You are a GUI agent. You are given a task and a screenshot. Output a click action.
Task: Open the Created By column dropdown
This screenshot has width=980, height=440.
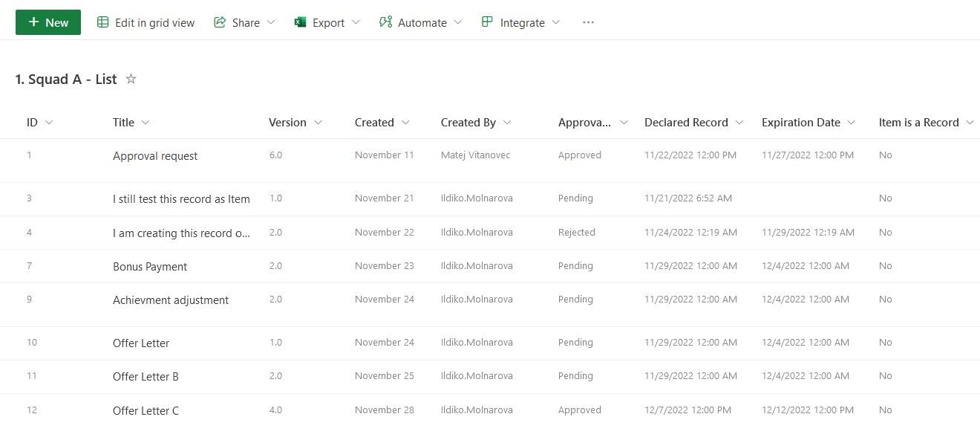click(507, 123)
